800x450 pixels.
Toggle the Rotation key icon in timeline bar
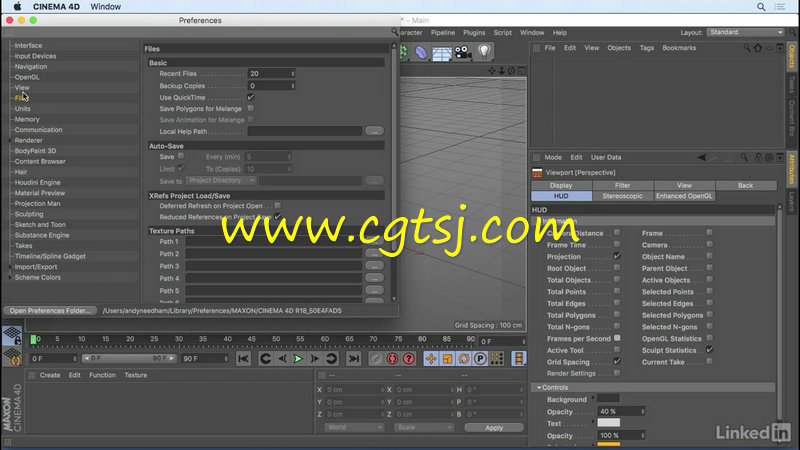tap(464, 359)
